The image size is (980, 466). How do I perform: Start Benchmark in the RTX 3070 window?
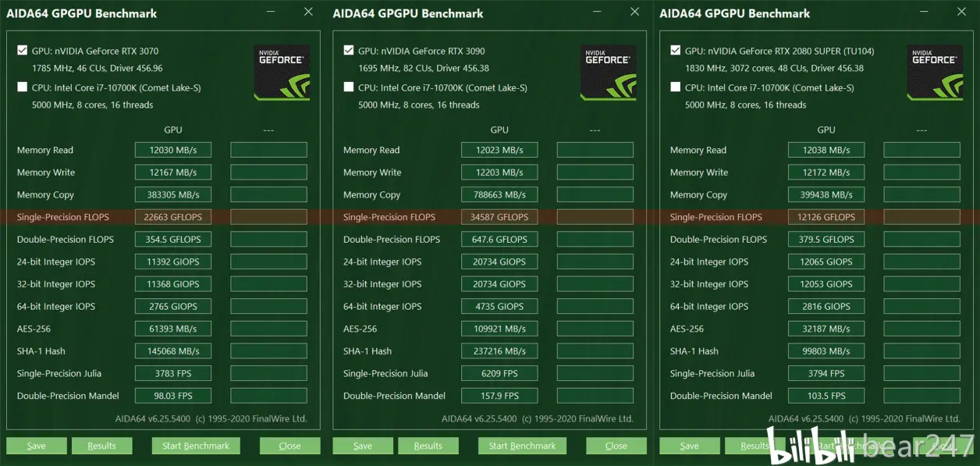tap(196, 446)
